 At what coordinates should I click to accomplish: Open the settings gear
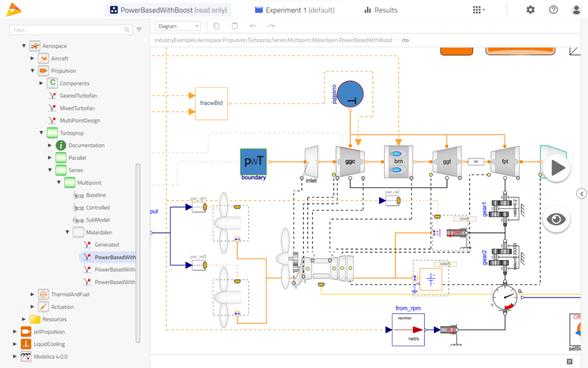(x=530, y=9)
